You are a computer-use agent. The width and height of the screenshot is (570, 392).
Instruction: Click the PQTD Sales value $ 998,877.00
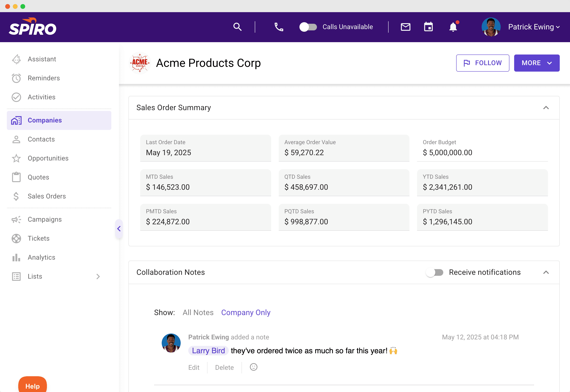(306, 222)
